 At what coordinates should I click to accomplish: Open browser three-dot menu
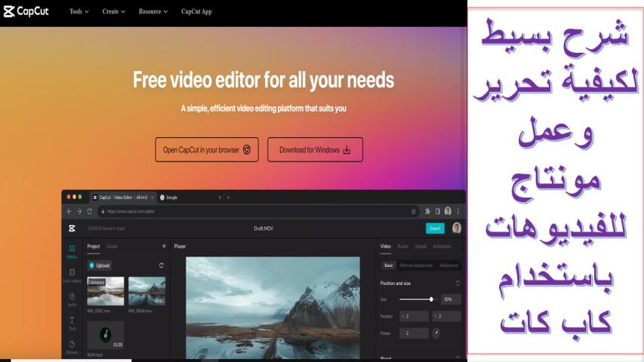(x=458, y=211)
